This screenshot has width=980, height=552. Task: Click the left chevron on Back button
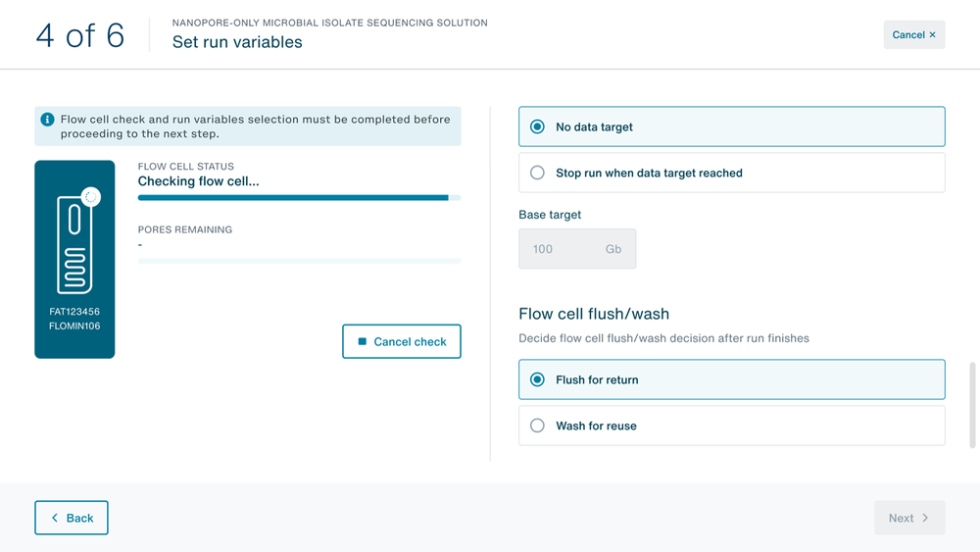coord(55,518)
